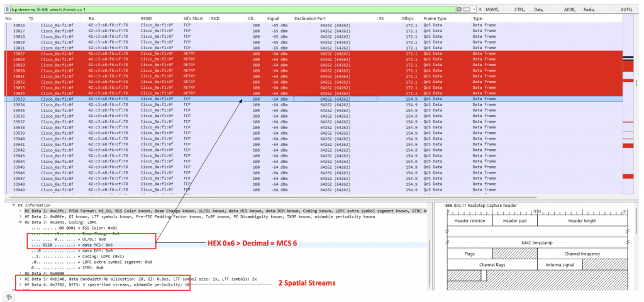Collapse the HE Data 3 tree node

tap(21, 221)
